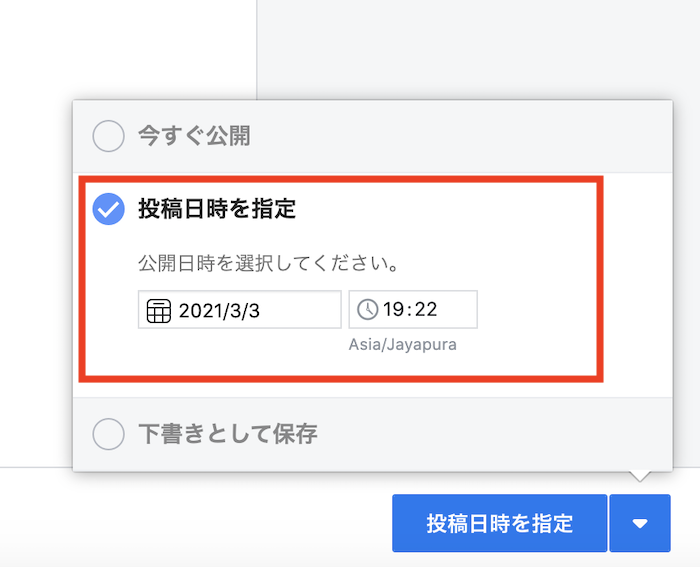Screen dimensions: 700x567
Task: Click the empty circle beside 今すぐ公開
Action: 108,136
